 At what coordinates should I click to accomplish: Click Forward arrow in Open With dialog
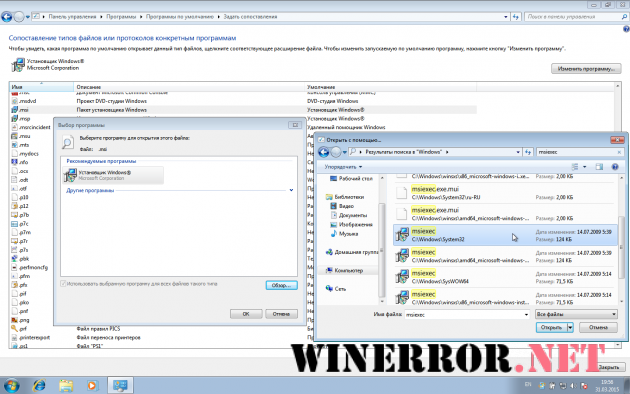point(336,152)
